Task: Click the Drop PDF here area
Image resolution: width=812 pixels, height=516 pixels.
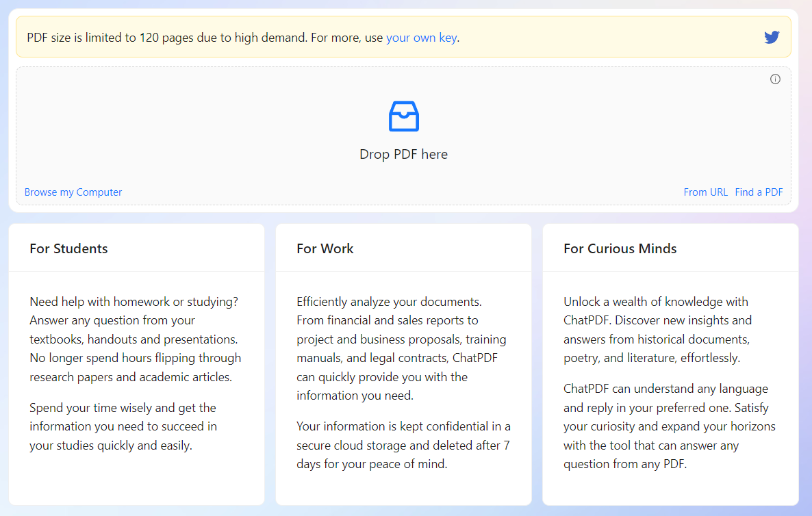Action: tap(403, 154)
